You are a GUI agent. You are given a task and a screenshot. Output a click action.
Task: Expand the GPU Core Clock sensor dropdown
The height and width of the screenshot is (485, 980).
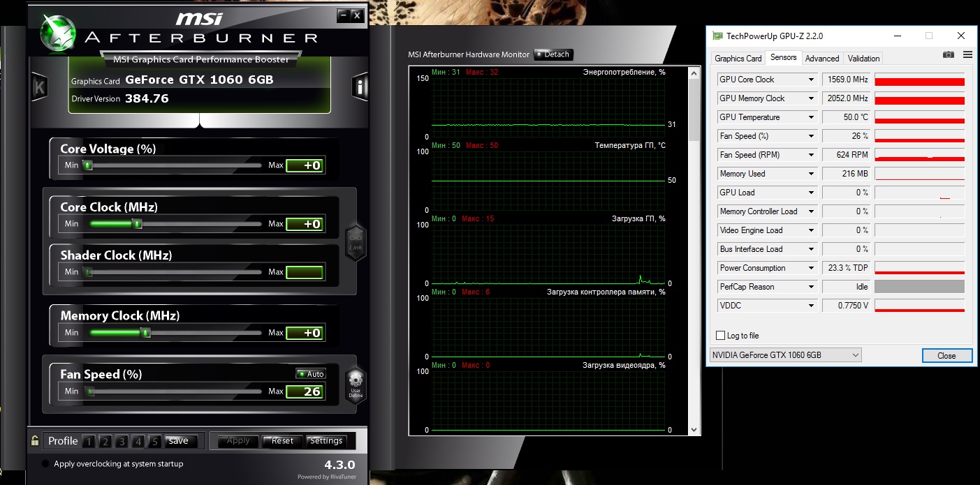(811, 80)
